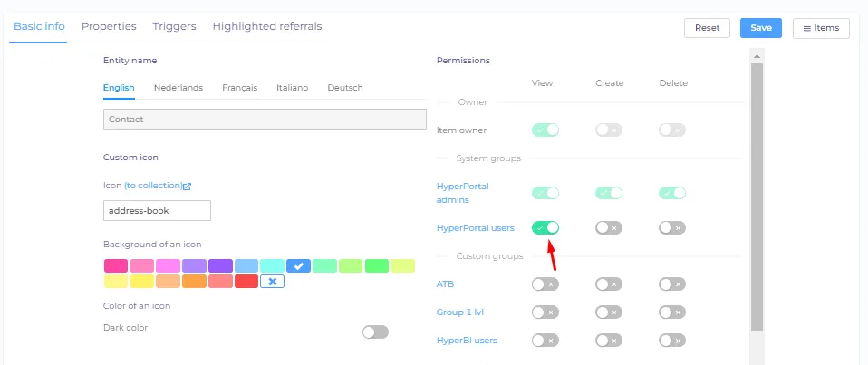The image size is (868, 365).
Task: Toggle Create permission for HyperPortal admins
Action: [609, 193]
